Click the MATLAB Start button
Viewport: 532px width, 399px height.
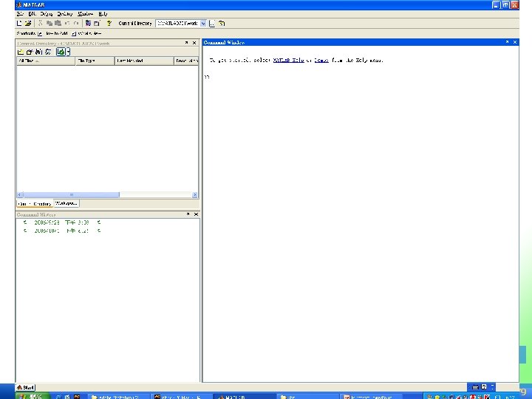[x=25, y=387]
